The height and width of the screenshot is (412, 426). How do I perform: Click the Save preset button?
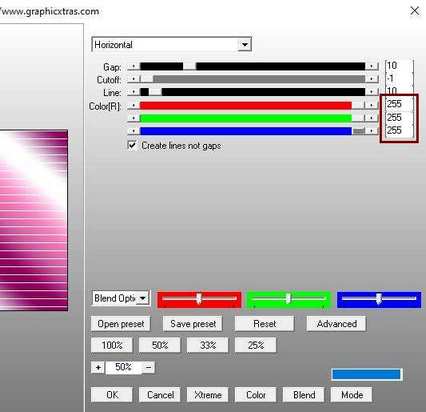click(193, 324)
